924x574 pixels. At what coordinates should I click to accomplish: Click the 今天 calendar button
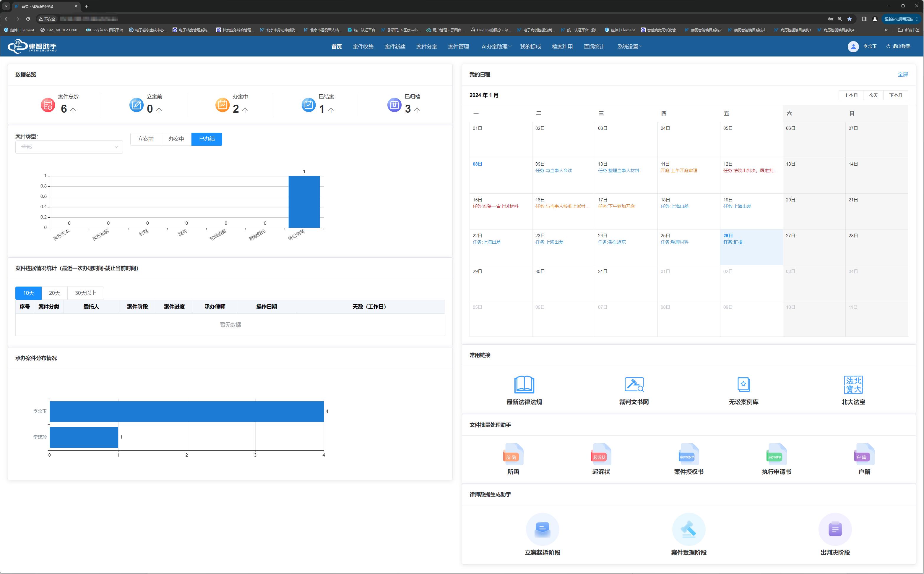[x=873, y=95]
